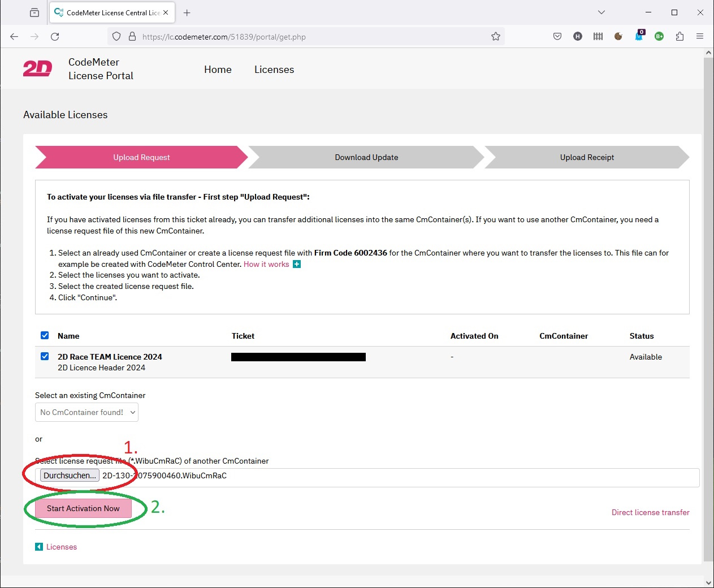Click the Save to Pocket icon

click(557, 37)
